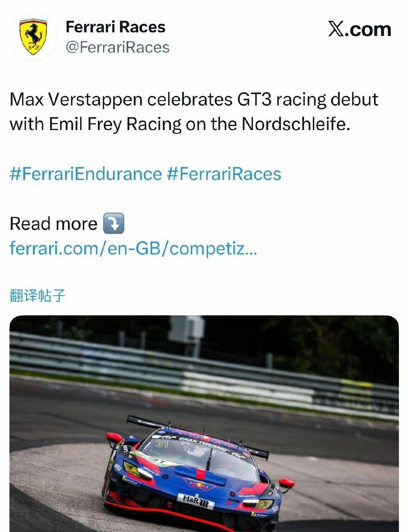Visit the @FerrariRaces handle

pos(117,48)
